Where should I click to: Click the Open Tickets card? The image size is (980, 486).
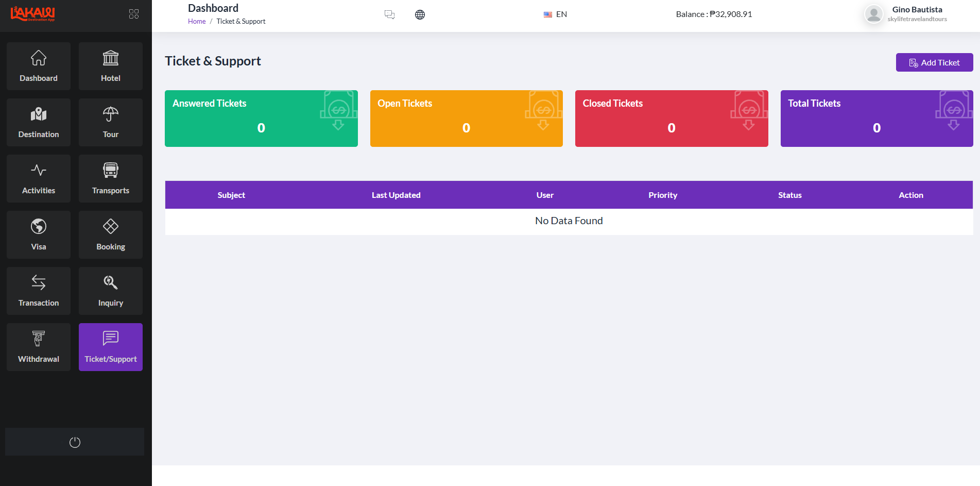(467, 119)
